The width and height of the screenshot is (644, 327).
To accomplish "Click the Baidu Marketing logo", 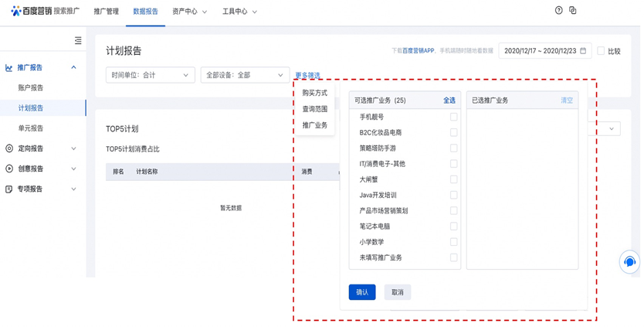I will click(x=45, y=12).
